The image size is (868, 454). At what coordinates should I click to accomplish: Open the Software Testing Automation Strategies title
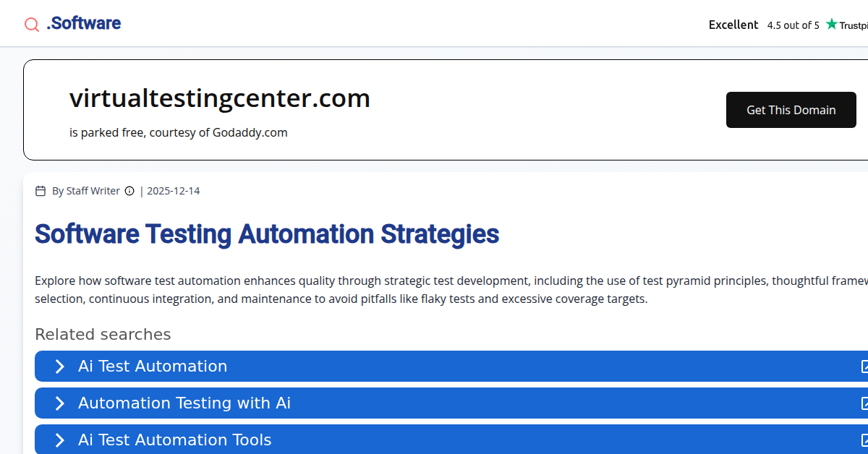[267, 234]
